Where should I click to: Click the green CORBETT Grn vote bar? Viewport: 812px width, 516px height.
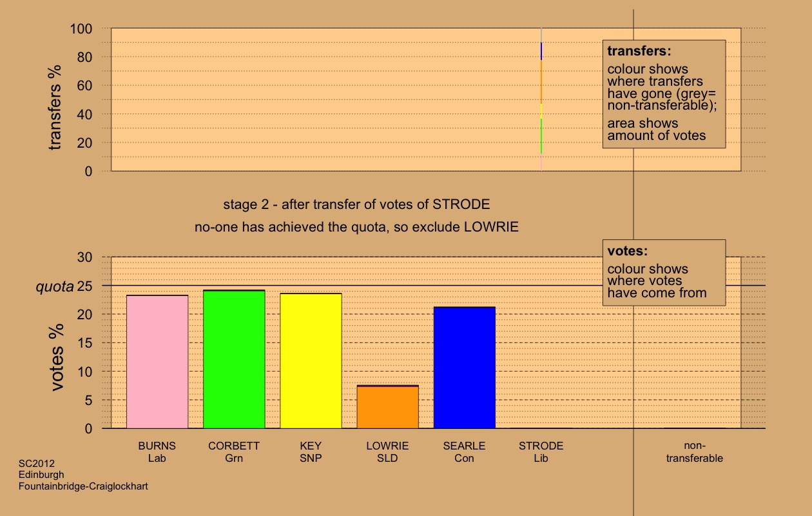(234, 359)
